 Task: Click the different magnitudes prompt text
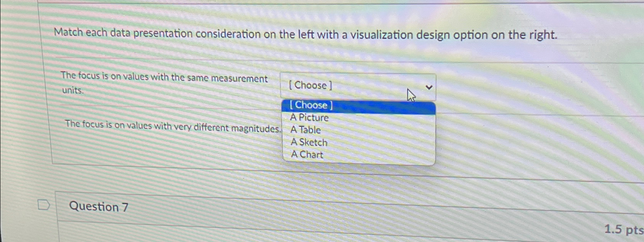(x=171, y=127)
